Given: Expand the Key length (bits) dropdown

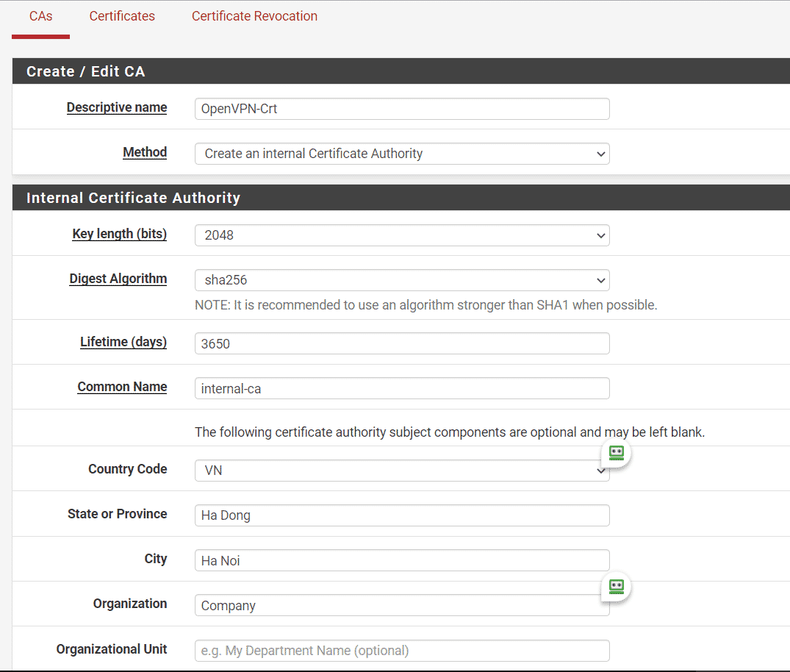Looking at the screenshot, I should pyautogui.click(x=401, y=235).
